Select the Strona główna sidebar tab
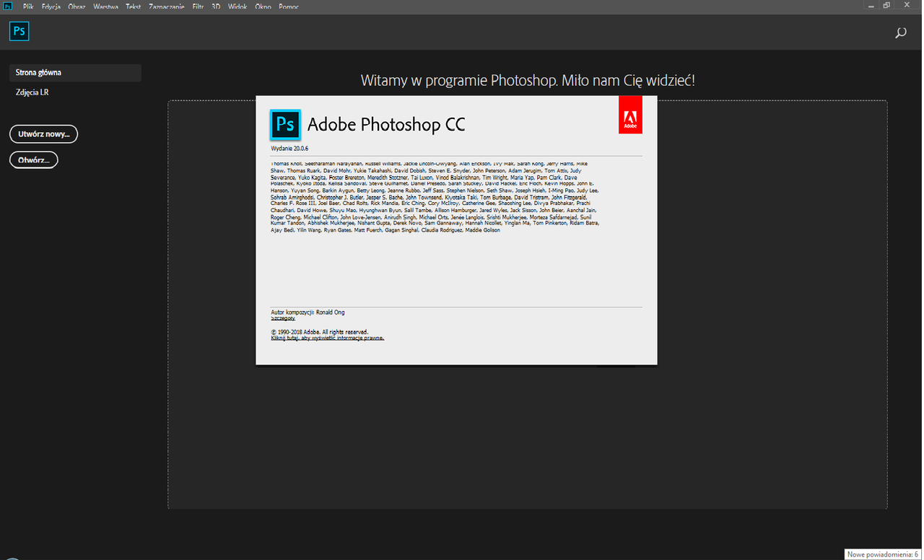 click(75, 73)
